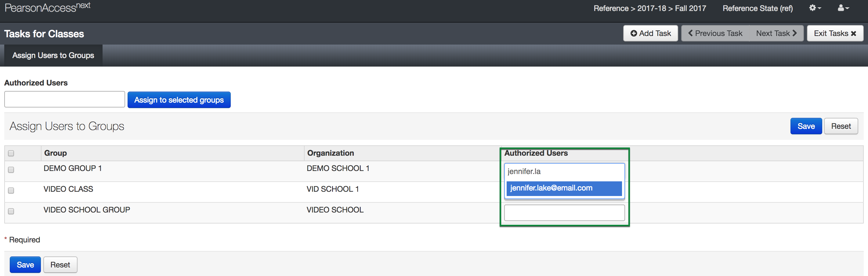
Task: Check the DEMO GROUP 1 checkbox
Action: (11, 170)
